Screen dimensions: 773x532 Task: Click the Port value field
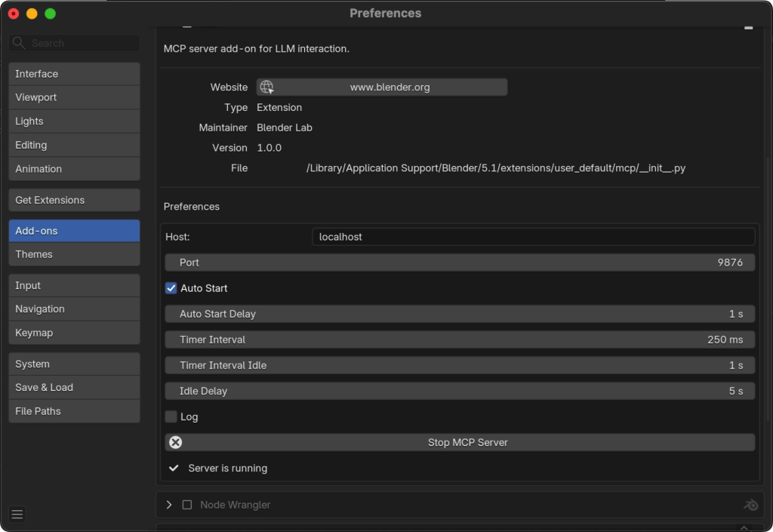tap(460, 263)
